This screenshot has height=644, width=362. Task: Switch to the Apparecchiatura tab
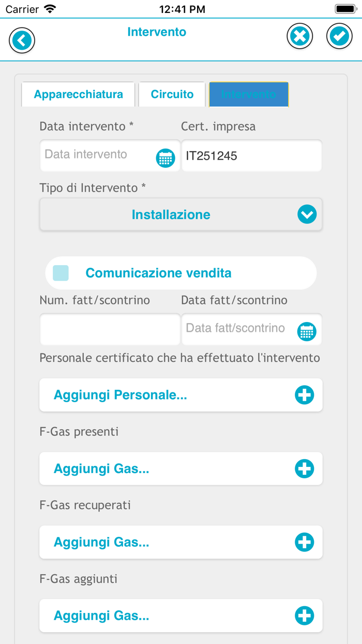pos(78,94)
